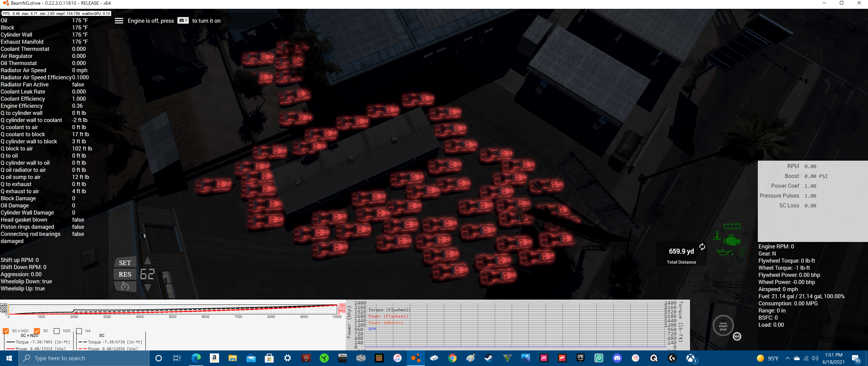The height and width of the screenshot is (366, 868).
Task: Open Epic Games Launcher from taskbar
Action: 580,358
